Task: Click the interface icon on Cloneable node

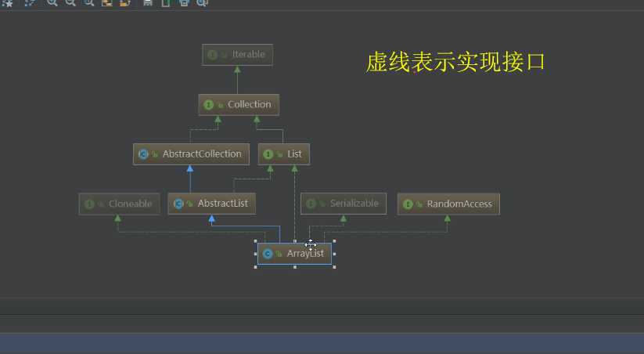Action: coord(89,204)
